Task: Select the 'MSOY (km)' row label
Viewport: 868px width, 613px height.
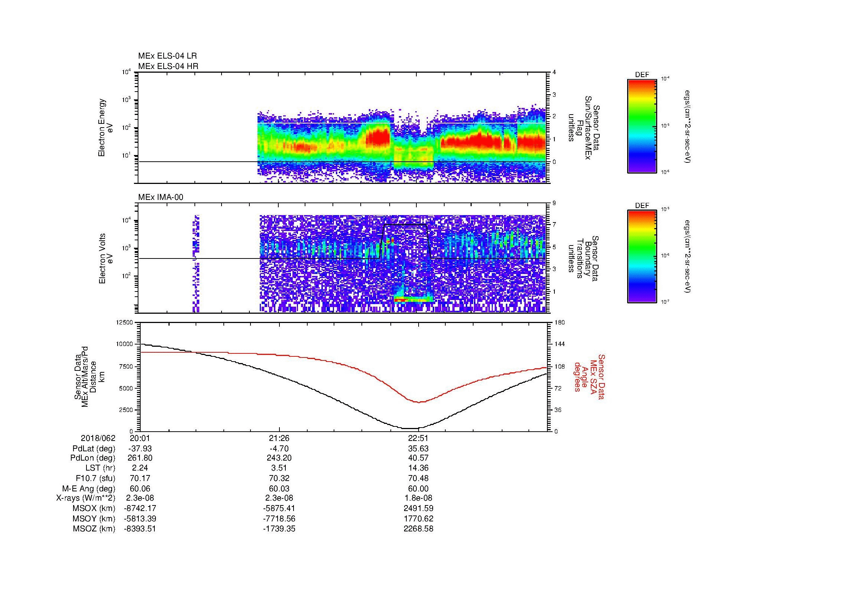Action: coord(94,518)
